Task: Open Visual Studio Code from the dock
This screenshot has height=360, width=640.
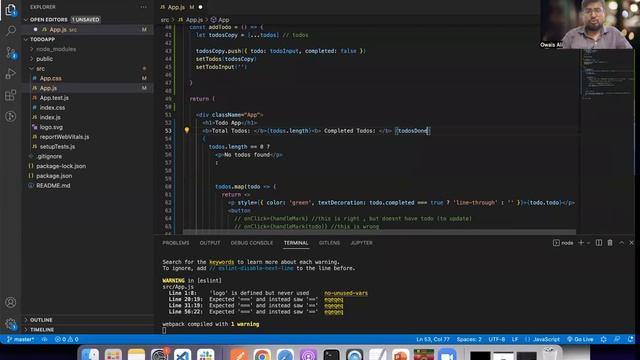Action: click(x=182, y=355)
